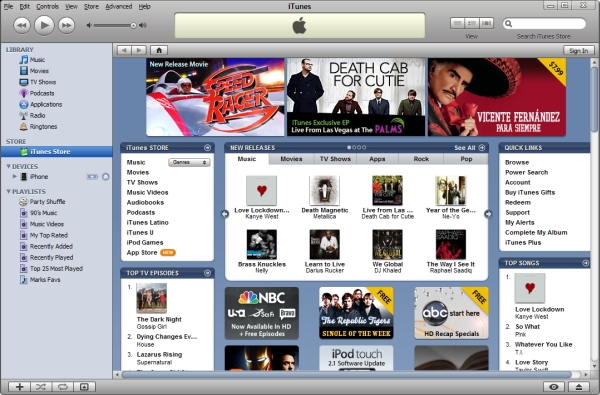Go to iTunes Store home icon
Screen dimensions: 600x395
coord(159,50)
